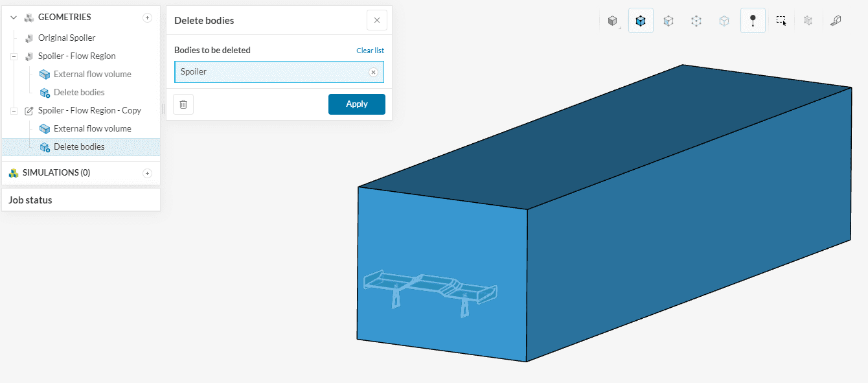Switch to node selection mode
The image size is (868, 383).
696,21
